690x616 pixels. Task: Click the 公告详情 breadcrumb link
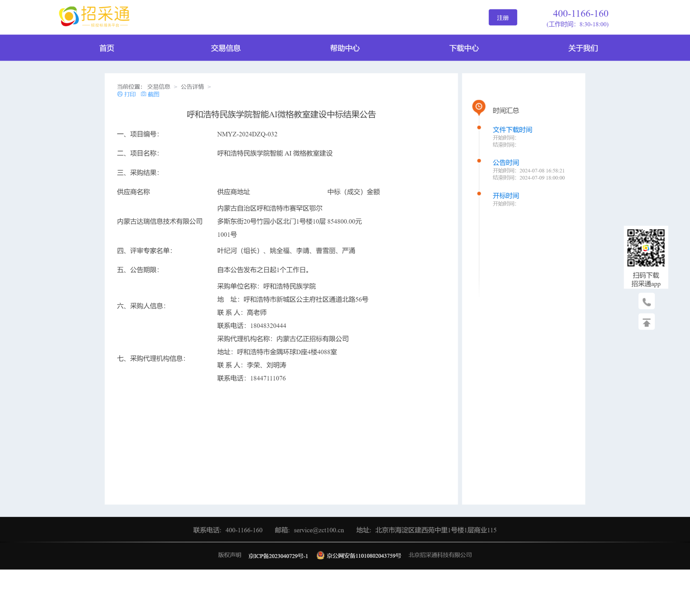pos(192,87)
